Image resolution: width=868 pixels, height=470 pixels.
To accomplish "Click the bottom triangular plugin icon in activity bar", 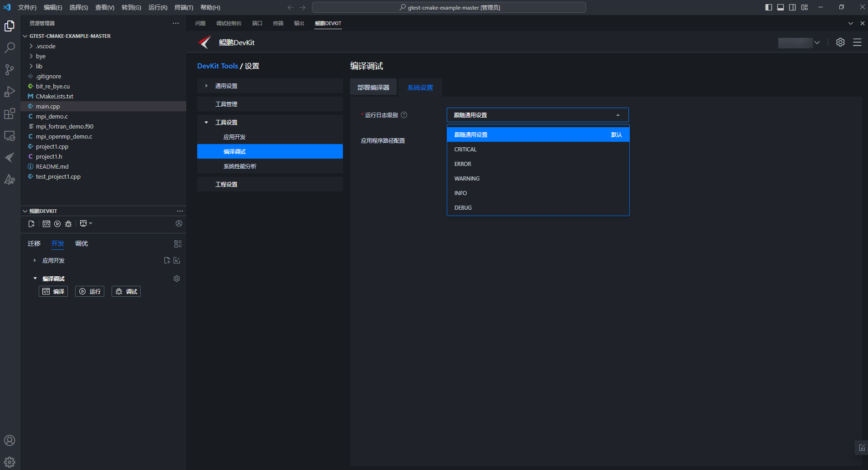I will [x=10, y=179].
